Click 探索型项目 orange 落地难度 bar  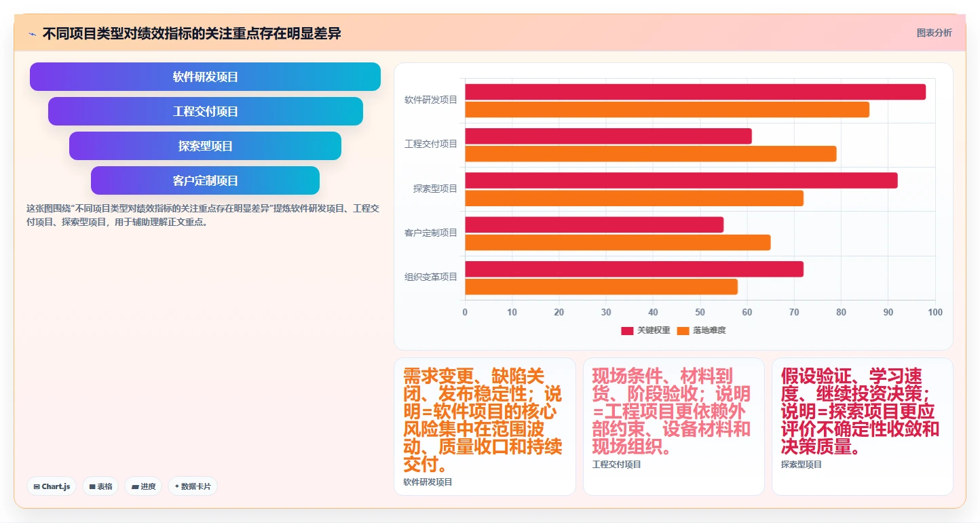(x=634, y=198)
